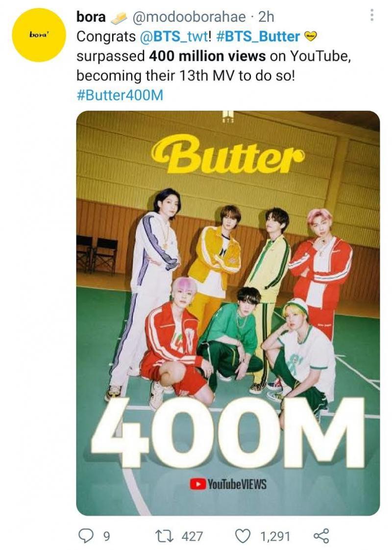This screenshot has height=550, width=392.
Task: View the 1,291 likes count
Action: tap(275, 536)
